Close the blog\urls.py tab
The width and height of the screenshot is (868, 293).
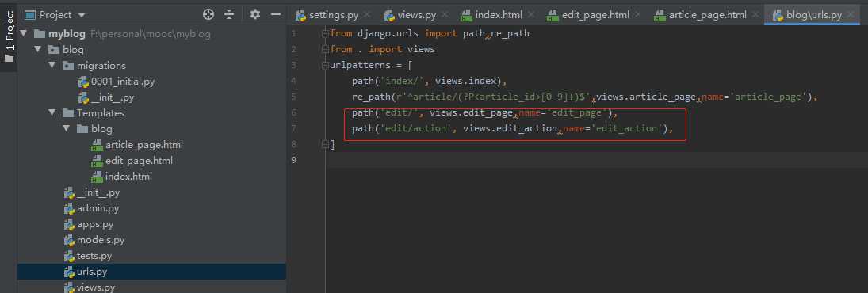[x=851, y=15]
